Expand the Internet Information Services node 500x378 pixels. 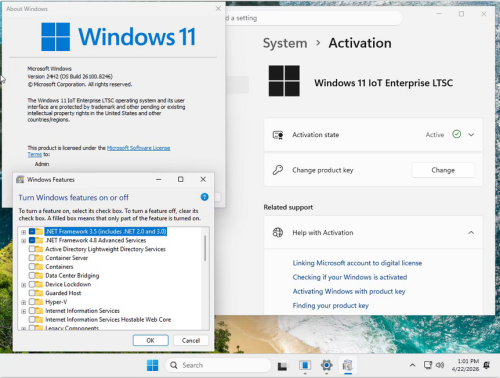23,311
